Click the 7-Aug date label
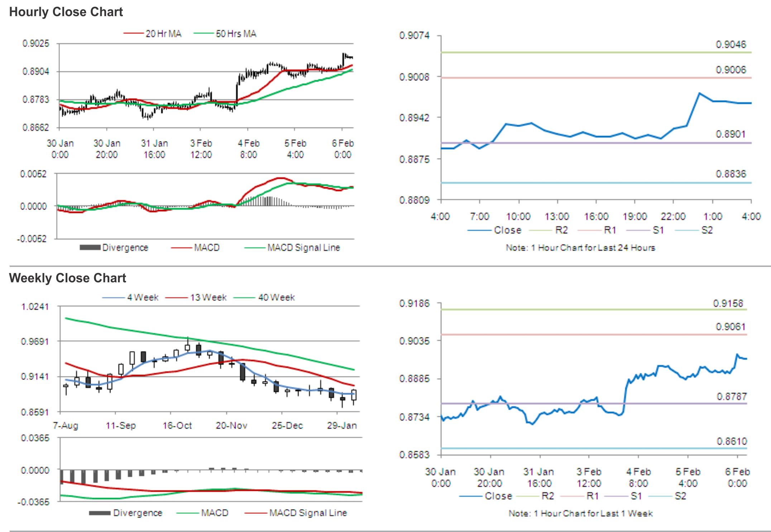The height and width of the screenshot is (532, 771). pyautogui.click(x=65, y=426)
